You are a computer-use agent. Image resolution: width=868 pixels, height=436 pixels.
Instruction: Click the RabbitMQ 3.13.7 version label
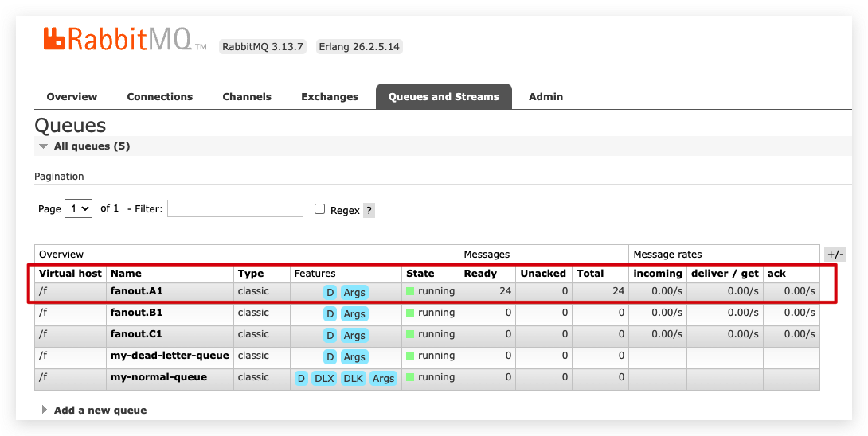[263, 46]
